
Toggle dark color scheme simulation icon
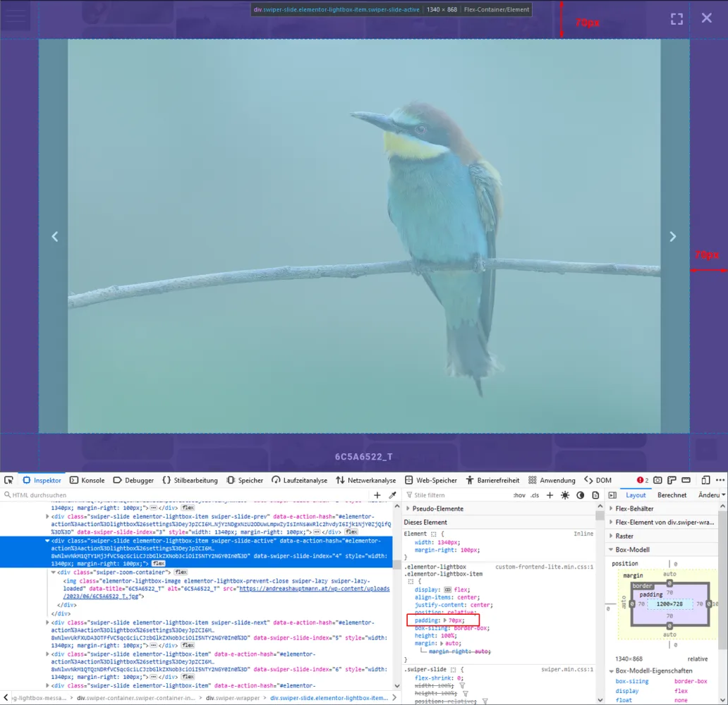[x=581, y=495]
